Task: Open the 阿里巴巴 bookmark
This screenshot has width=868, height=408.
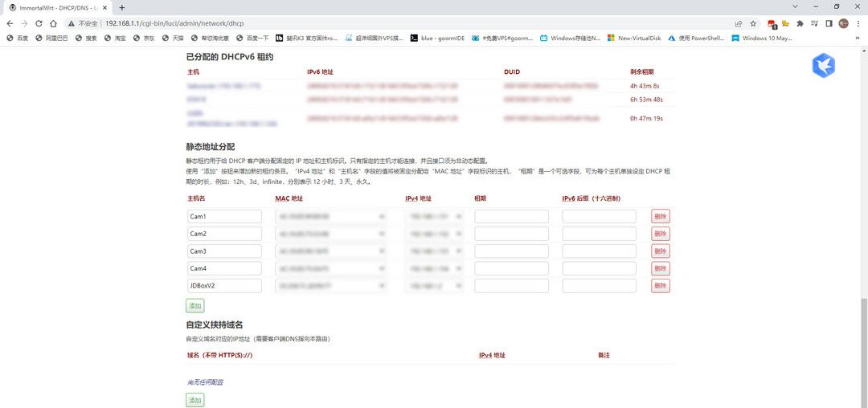Action: 51,38
